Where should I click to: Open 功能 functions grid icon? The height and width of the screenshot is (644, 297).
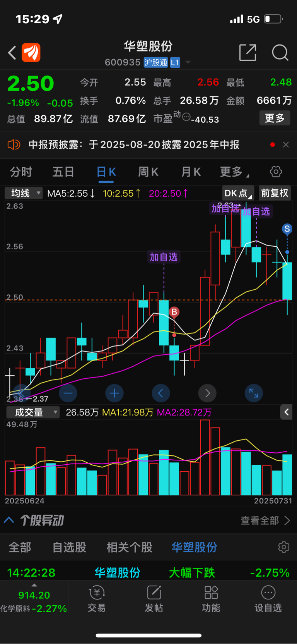[211, 599]
